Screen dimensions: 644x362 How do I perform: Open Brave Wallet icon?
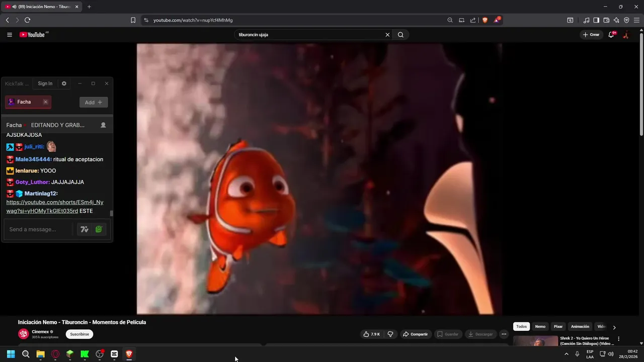606,20
